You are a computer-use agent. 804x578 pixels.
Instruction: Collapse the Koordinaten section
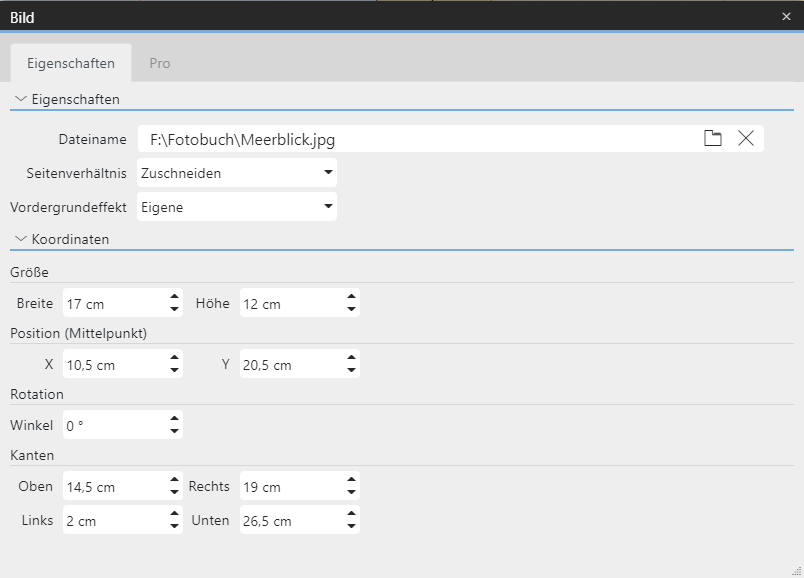21,240
